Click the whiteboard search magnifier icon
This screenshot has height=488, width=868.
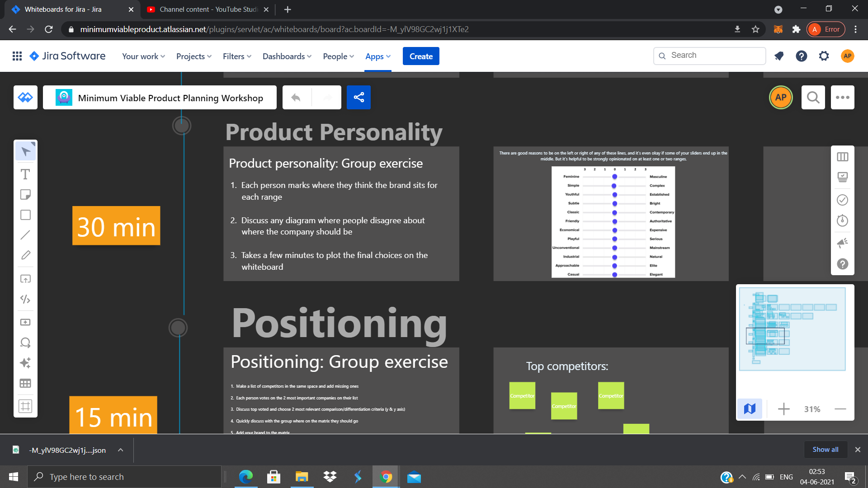pyautogui.click(x=813, y=97)
